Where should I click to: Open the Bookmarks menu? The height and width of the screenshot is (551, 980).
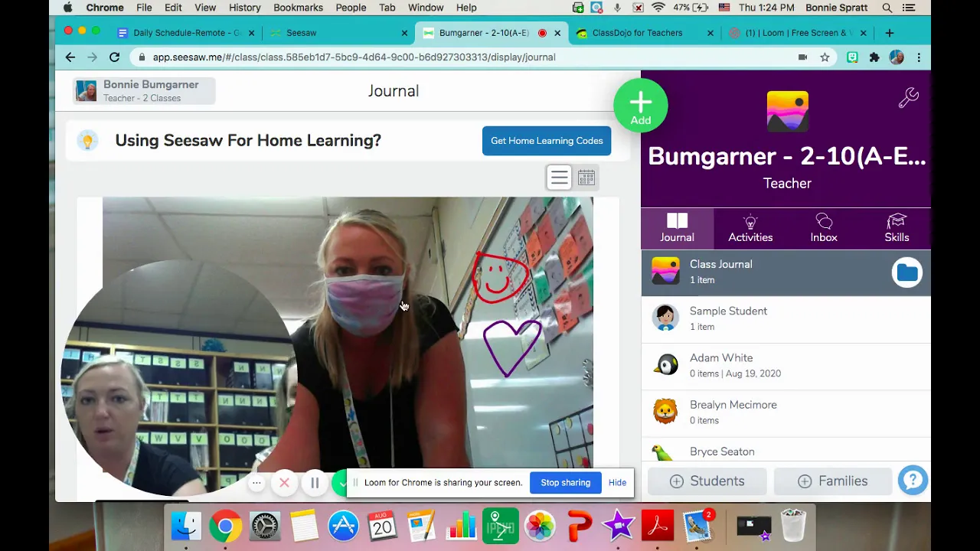(x=298, y=8)
